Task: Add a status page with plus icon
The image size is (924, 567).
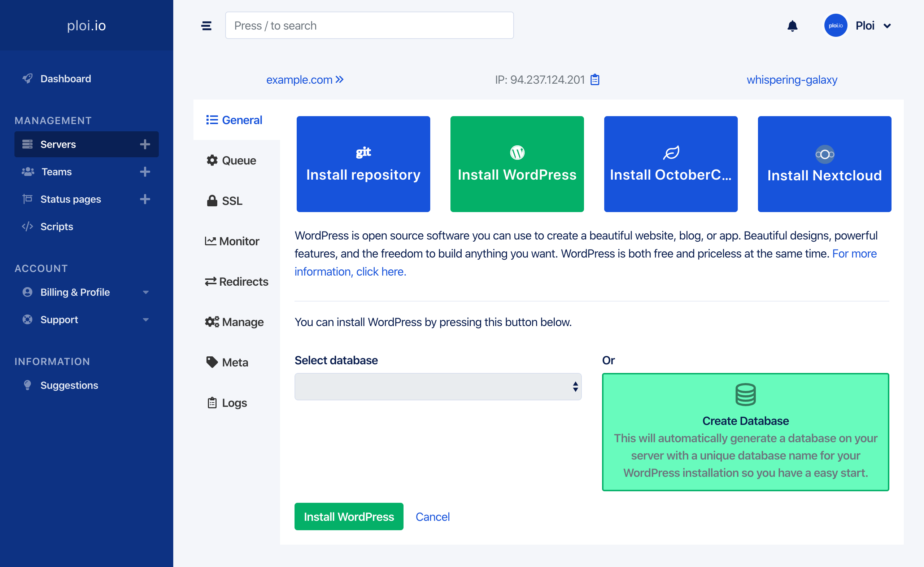Action: (x=145, y=199)
